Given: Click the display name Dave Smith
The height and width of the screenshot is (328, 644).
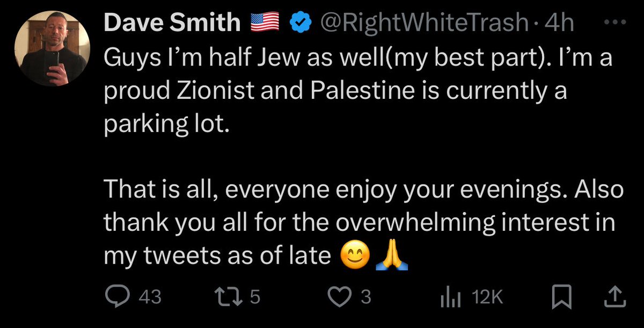Looking at the screenshot, I should [x=172, y=22].
